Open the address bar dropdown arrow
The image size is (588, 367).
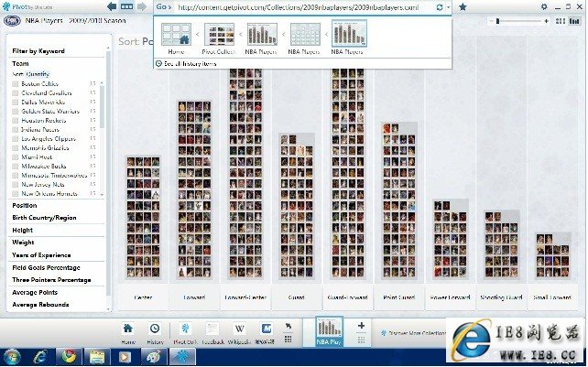(448, 7)
